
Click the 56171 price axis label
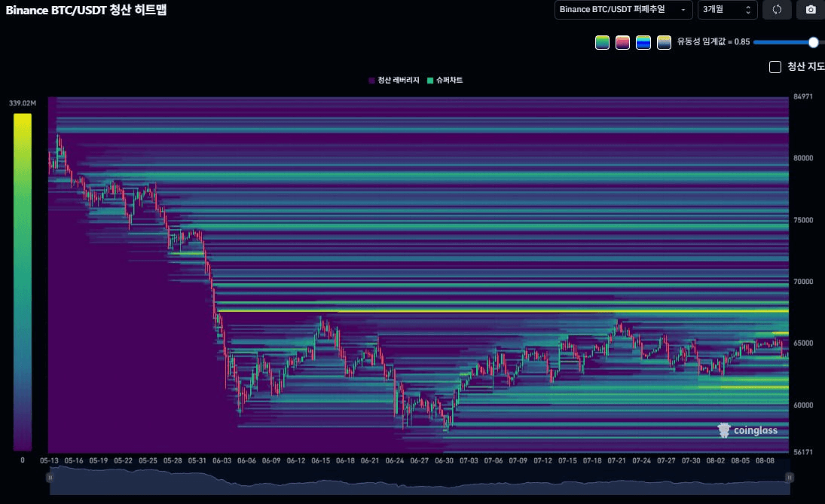point(803,452)
